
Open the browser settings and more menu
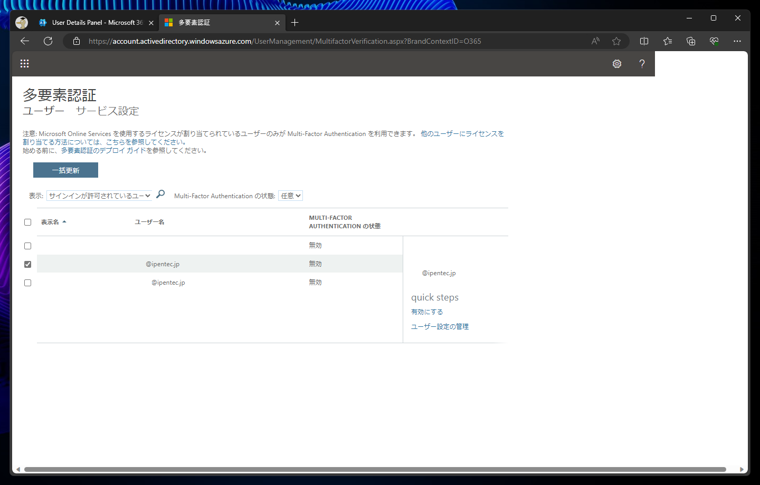click(x=737, y=41)
